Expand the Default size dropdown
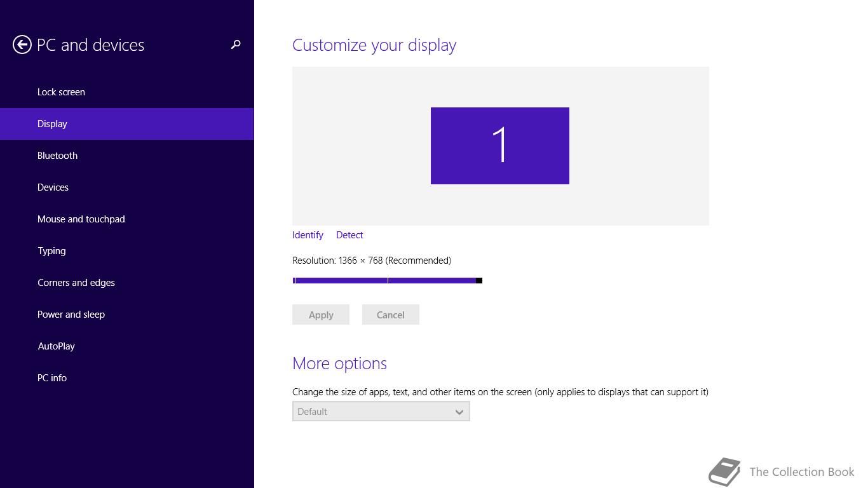Image resolution: width=868 pixels, height=488 pixels. 381,411
